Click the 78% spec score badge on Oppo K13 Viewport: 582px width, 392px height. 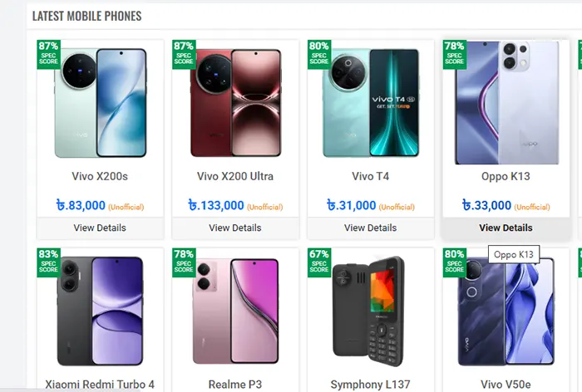[455, 53]
